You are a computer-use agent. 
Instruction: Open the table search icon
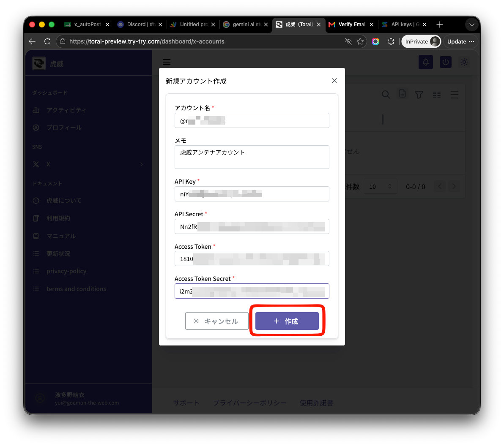tap(386, 95)
